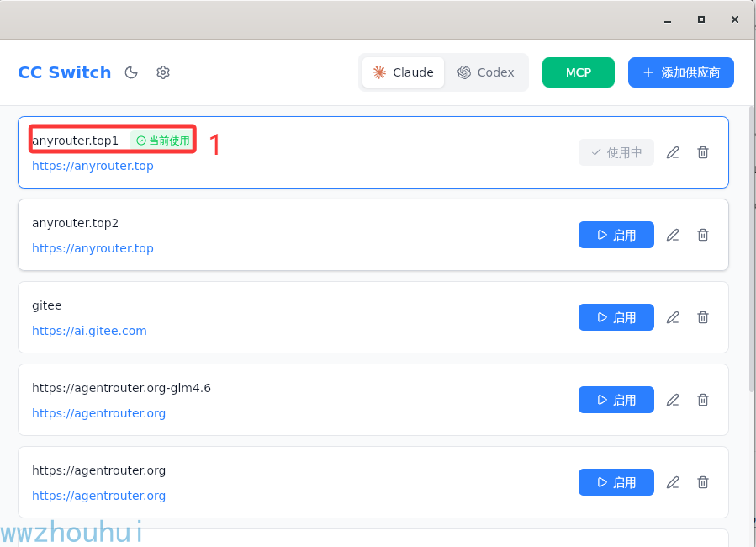Viewport: 756px width, 547px height.
Task: Delete the https://agentrouter.org provider
Action: pos(703,482)
